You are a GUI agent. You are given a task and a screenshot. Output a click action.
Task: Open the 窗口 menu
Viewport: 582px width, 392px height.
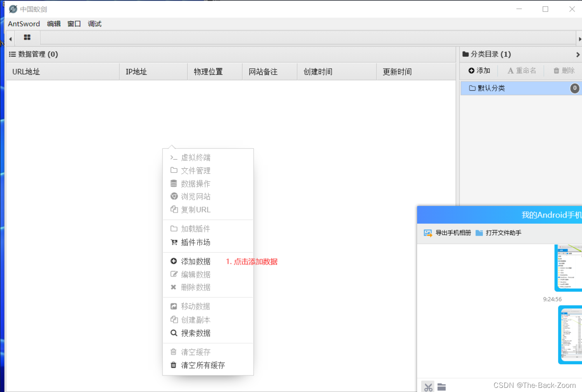74,24
